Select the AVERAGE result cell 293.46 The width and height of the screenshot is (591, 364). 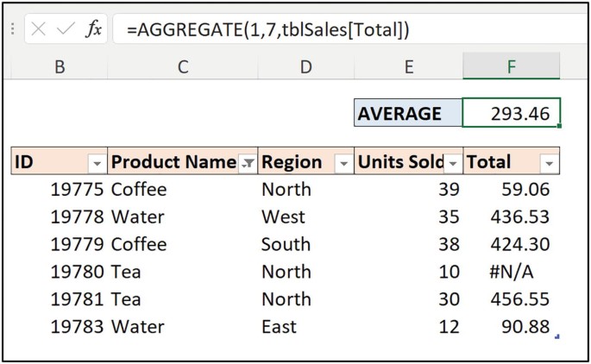pyautogui.click(x=512, y=113)
